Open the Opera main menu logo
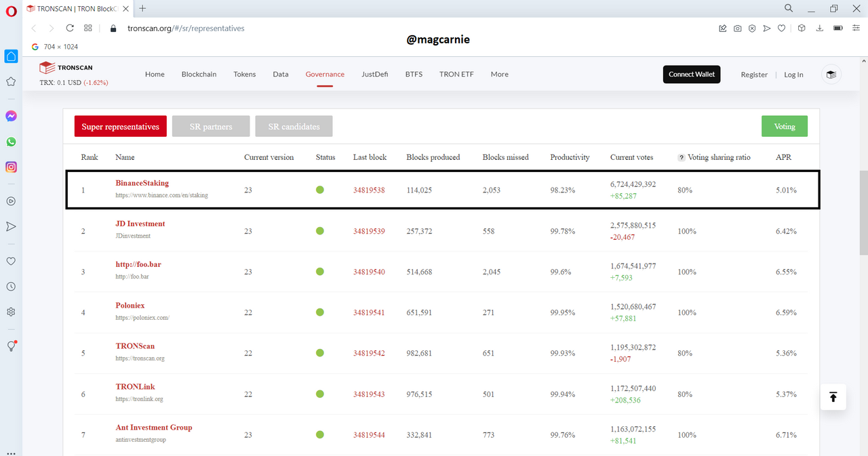This screenshot has height=456, width=868. click(11, 11)
